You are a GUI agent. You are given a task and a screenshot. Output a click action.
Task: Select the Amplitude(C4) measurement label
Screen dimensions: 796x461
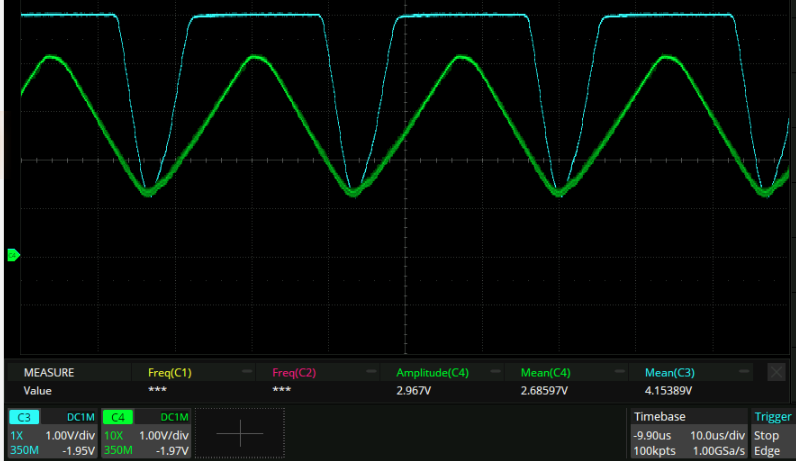(432, 372)
